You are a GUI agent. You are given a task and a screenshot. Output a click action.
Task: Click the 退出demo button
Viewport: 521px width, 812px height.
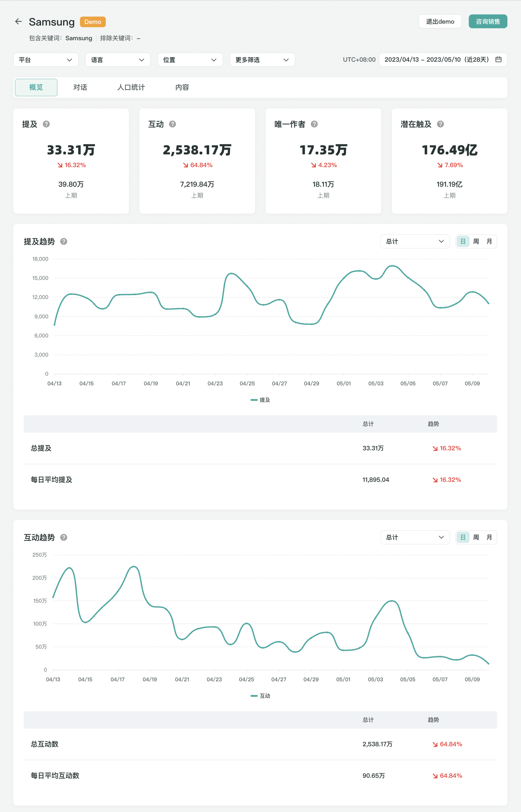(440, 22)
